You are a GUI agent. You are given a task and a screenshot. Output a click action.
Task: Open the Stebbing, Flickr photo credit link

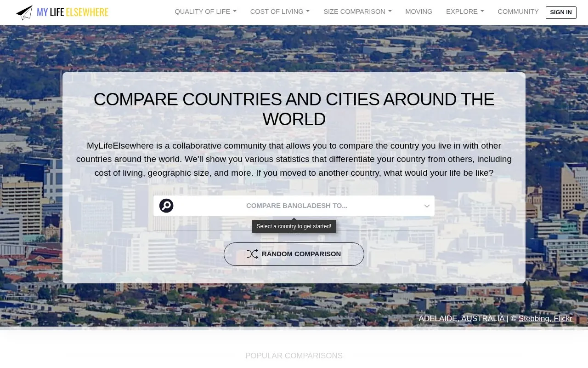[545, 318]
